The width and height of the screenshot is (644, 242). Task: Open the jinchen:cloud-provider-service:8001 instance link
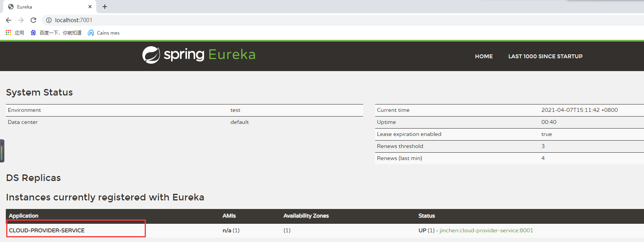pyautogui.click(x=486, y=230)
